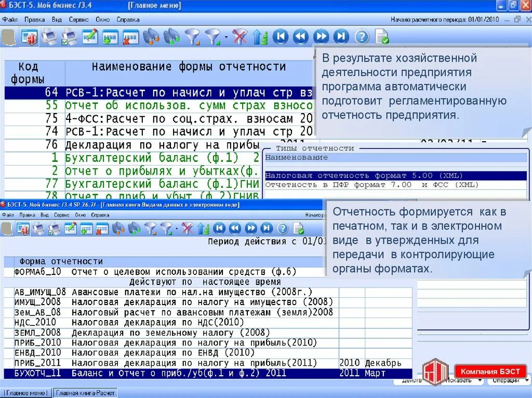The width and height of the screenshot is (532, 398).
Task: Click orange binoculars search icon in lower toolbar
Action: (118, 229)
